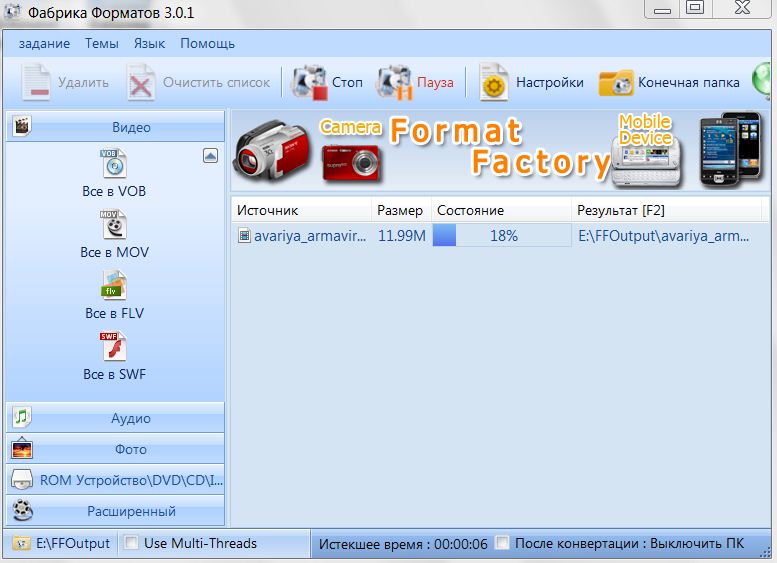Click the Пауза text label
Viewport: 777px width, 563px height.
coord(435,82)
